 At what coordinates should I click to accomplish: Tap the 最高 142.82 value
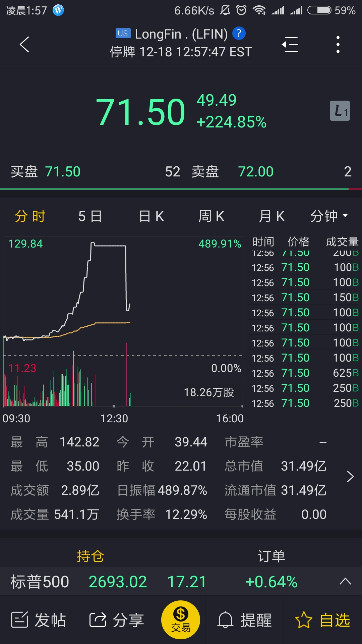(x=79, y=442)
